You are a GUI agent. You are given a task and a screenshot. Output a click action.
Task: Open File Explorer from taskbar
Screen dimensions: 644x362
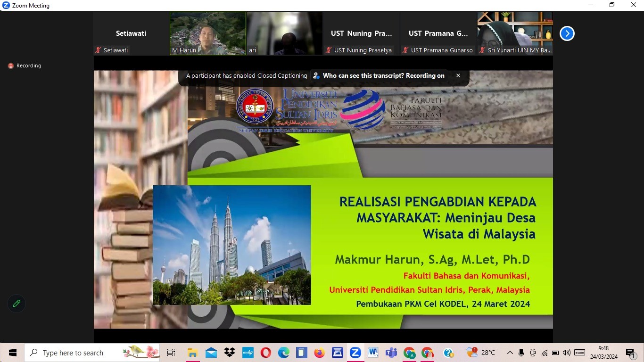pos(192,353)
